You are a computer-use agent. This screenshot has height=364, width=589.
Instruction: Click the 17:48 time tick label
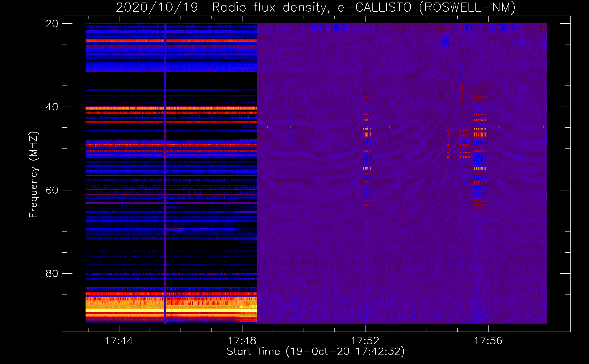click(x=242, y=341)
